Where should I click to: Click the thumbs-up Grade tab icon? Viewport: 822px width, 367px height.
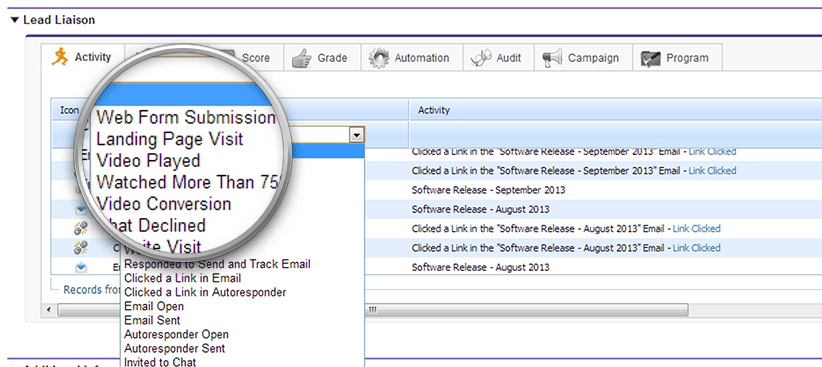point(301,59)
